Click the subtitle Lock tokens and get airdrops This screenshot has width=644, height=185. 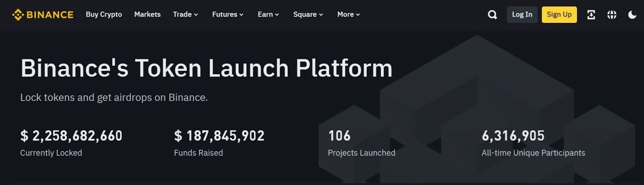pyautogui.click(x=114, y=98)
